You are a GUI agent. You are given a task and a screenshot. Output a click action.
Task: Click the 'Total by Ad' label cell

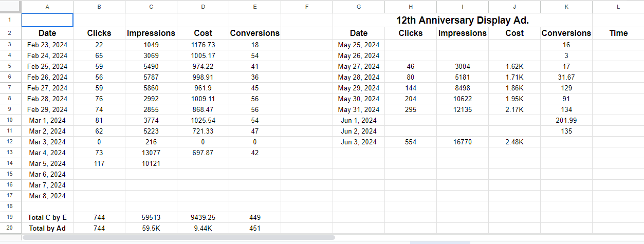pos(47,228)
